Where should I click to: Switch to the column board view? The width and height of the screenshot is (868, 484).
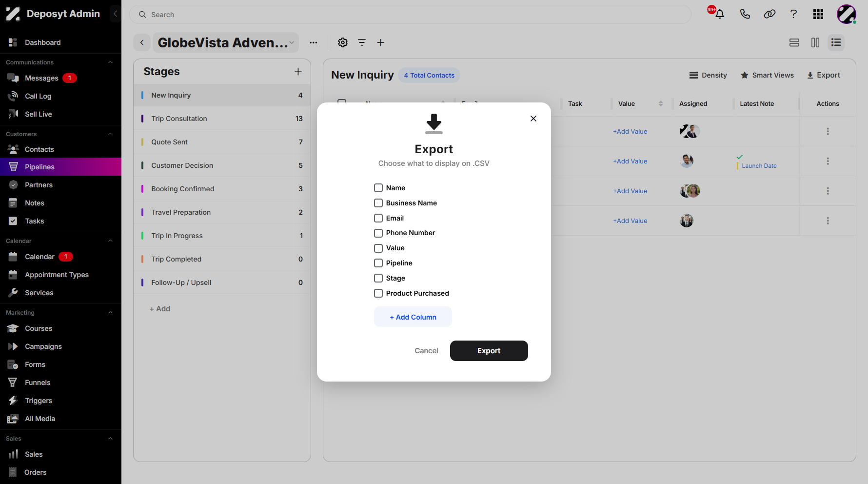pos(815,42)
